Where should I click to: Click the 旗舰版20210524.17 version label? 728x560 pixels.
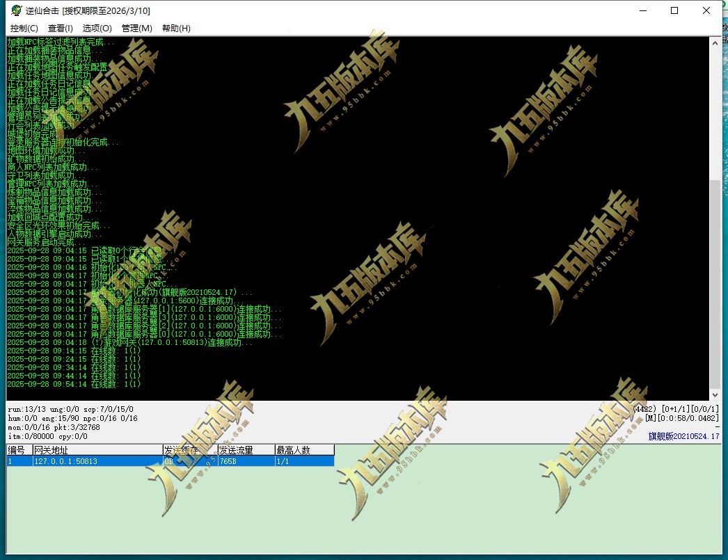[x=683, y=436]
